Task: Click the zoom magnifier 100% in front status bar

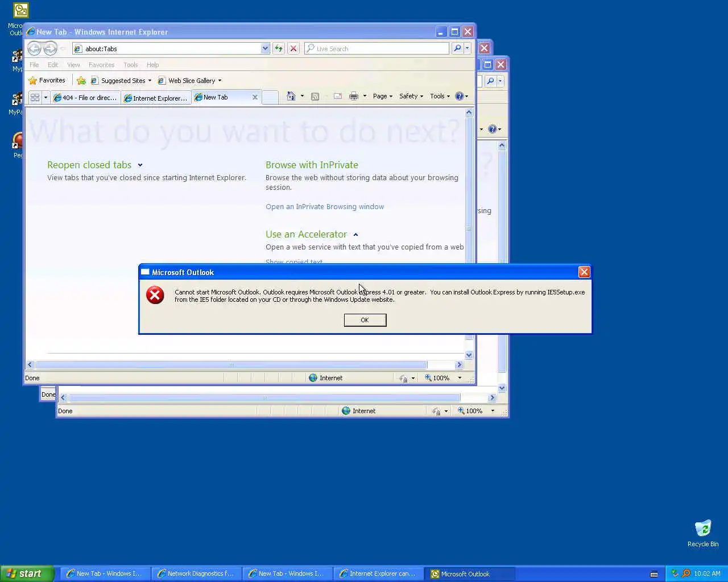Action: tap(437, 378)
